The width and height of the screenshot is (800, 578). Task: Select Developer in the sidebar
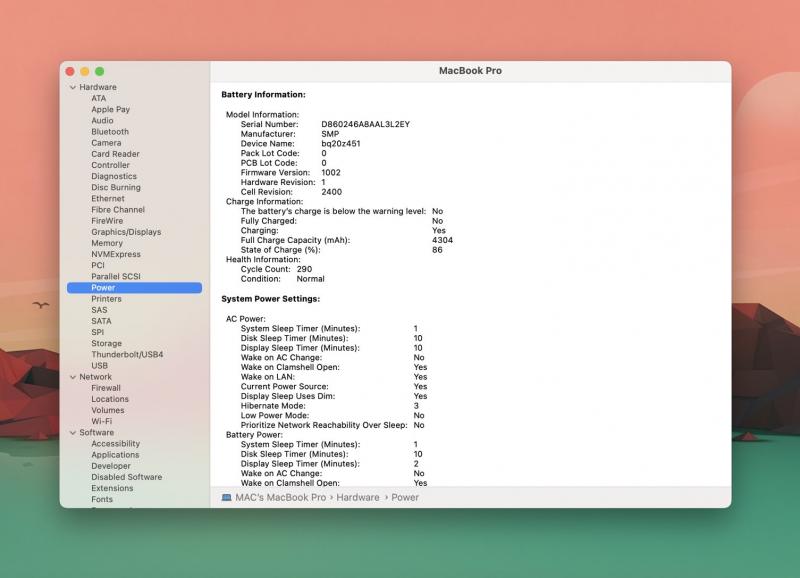(111, 466)
